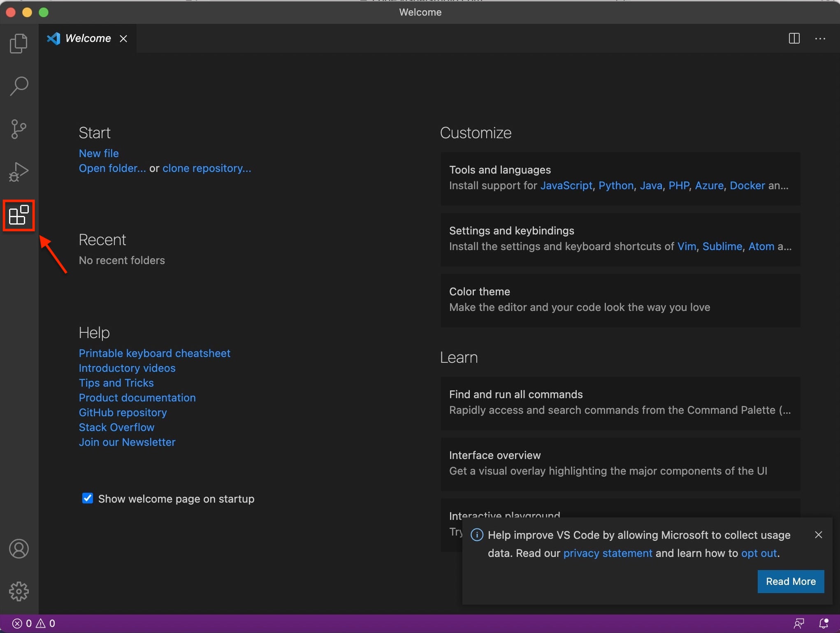Close the Welcome tab
This screenshot has height=633, width=840.
(123, 38)
